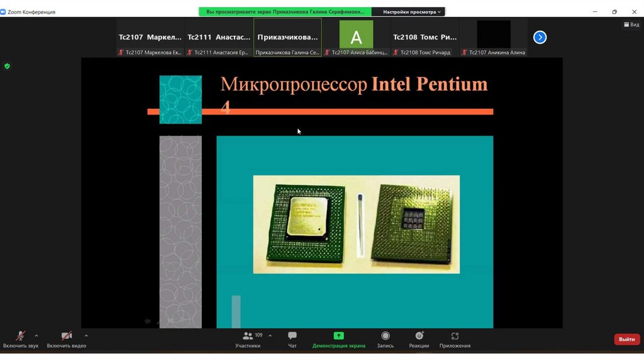
Task: Click the green encryption shield icon
Action: 7,66
